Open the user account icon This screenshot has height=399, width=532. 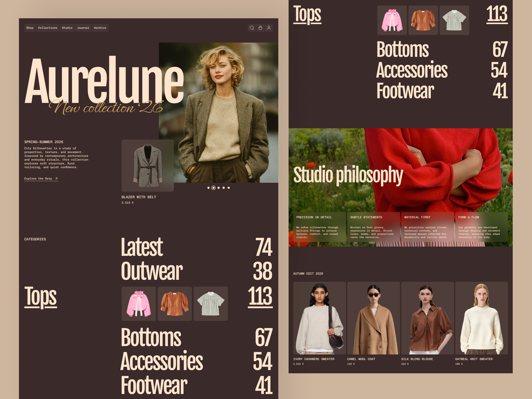pos(269,28)
